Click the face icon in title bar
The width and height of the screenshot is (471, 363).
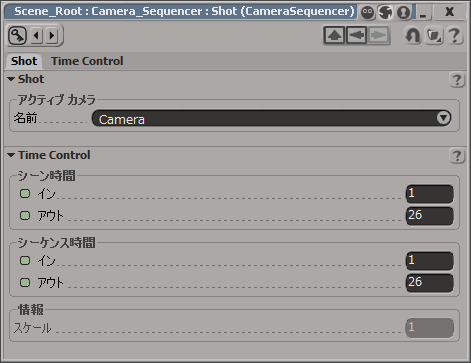tap(368, 12)
